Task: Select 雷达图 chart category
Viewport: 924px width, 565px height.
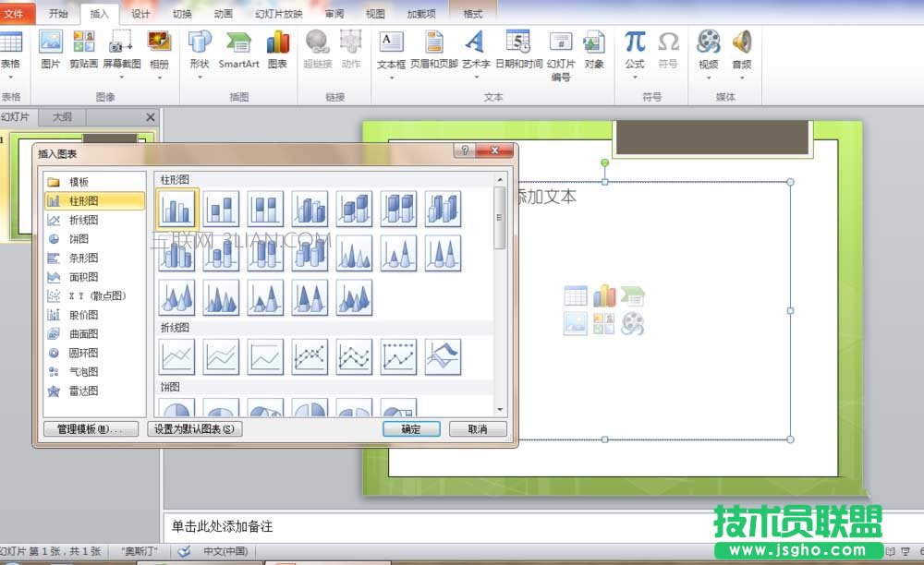Action: (80, 391)
